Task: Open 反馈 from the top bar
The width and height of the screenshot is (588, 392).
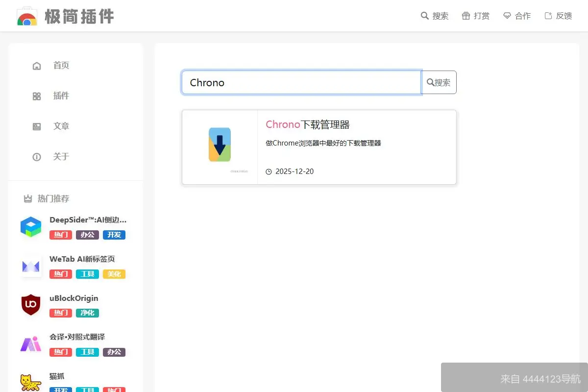Action: pyautogui.click(x=558, y=16)
